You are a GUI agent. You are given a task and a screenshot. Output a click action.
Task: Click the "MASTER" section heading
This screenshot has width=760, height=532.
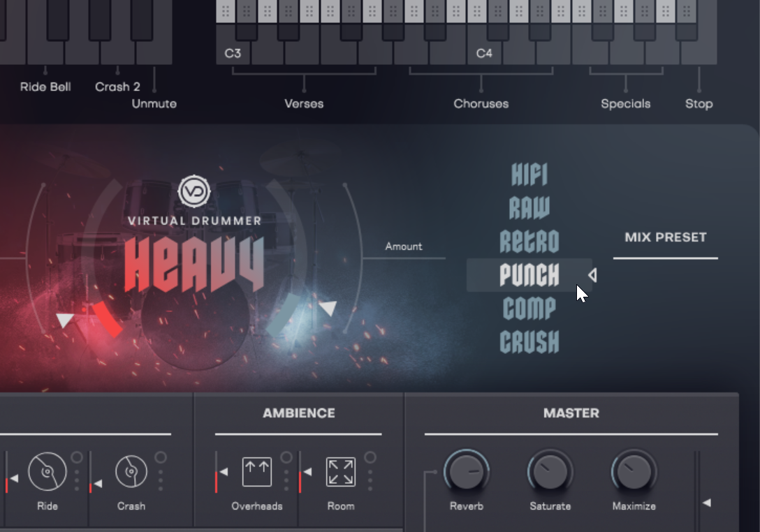[571, 413]
